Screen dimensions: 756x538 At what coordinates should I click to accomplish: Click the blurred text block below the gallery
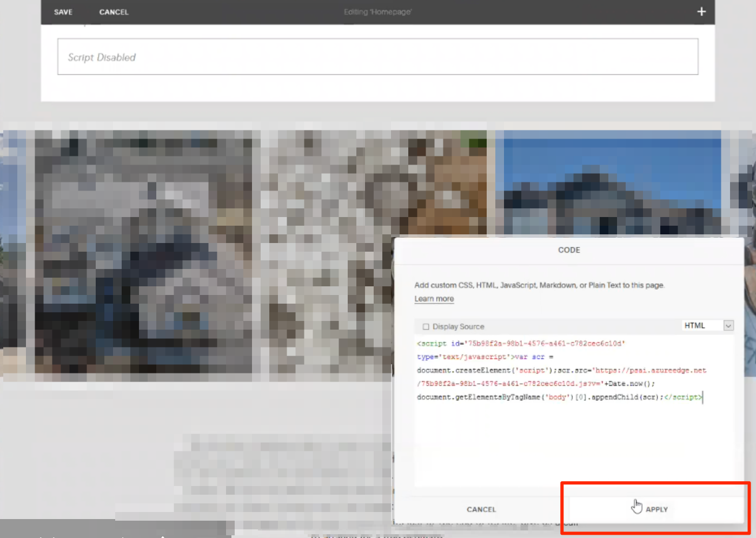point(281,476)
